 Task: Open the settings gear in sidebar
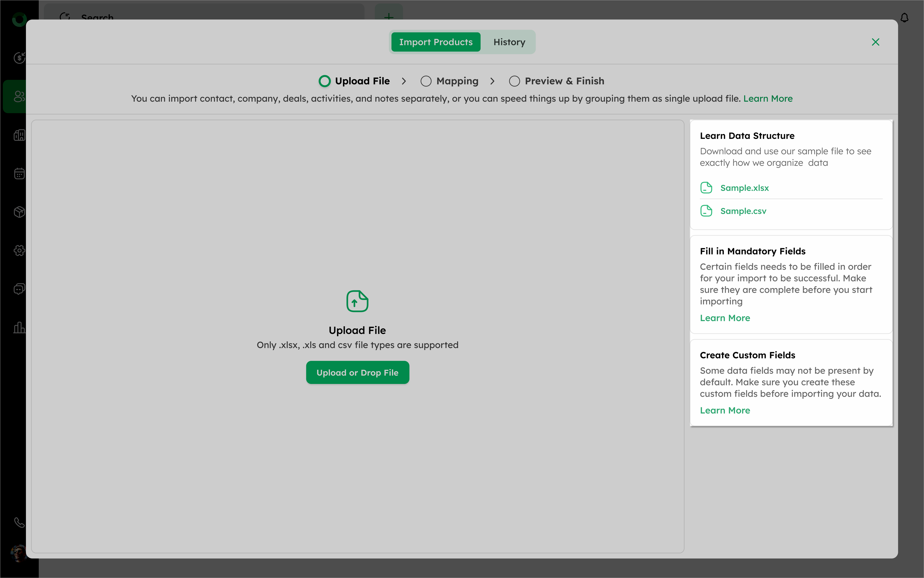(19, 251)
